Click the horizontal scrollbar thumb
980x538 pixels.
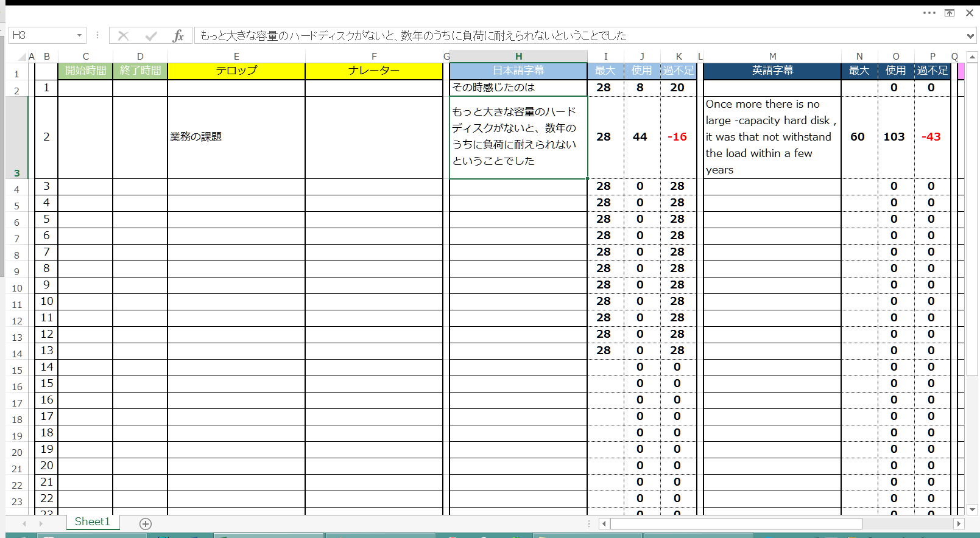[x=736, y=523]
